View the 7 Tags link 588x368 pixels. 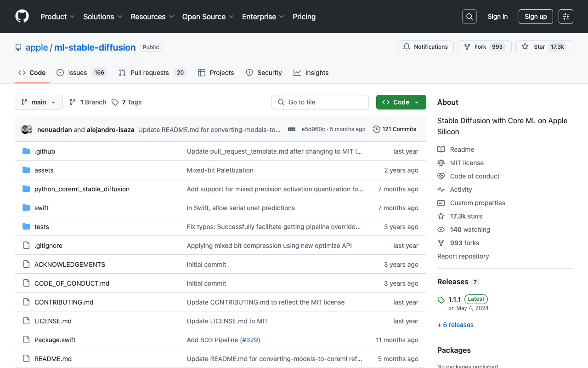[127, 102]
